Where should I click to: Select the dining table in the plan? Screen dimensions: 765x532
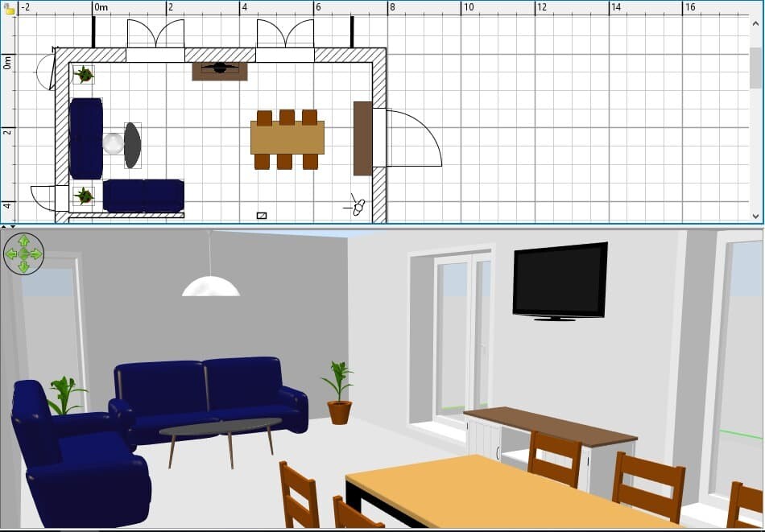pyautogui.click(x=287, y=138)
